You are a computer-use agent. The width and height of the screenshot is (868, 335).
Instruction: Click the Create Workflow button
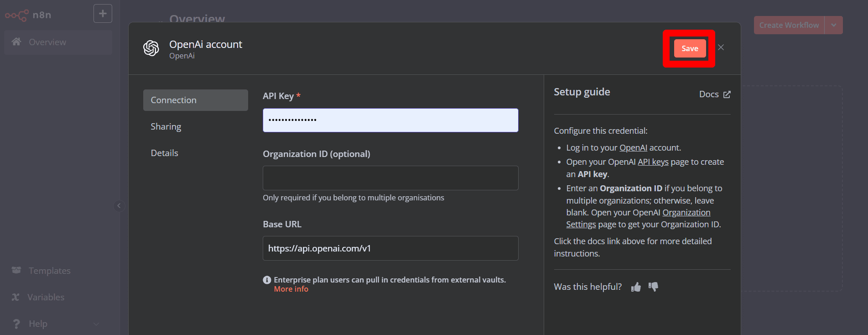click(x=789, y=25)
